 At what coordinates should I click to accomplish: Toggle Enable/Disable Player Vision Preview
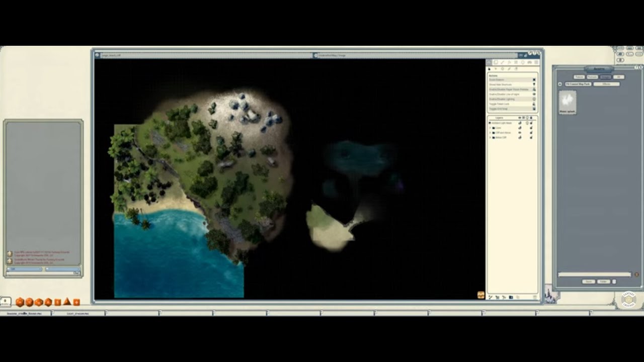click(513, 89)
